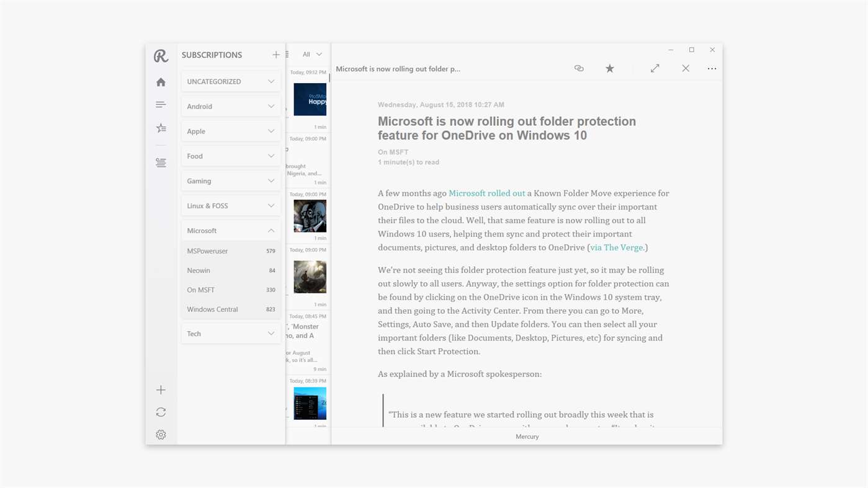Expand the Apple category
868x488 pixels.
coord(231,131)
